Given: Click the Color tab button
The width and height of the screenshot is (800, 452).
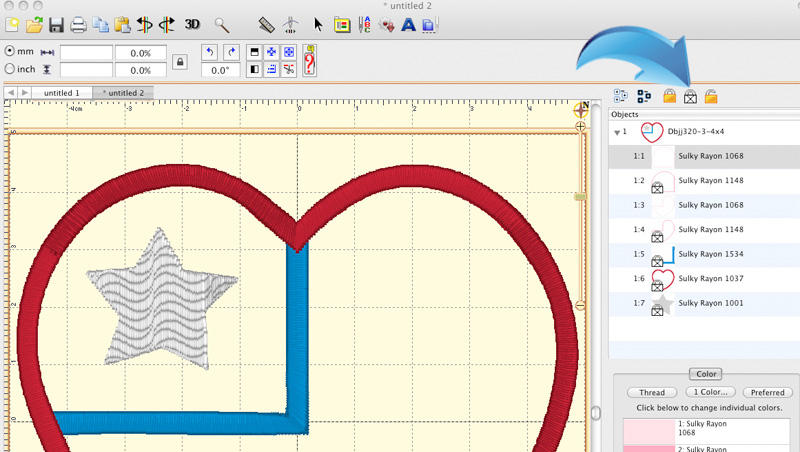Looking at the screenshot, I should coord(706,374).
